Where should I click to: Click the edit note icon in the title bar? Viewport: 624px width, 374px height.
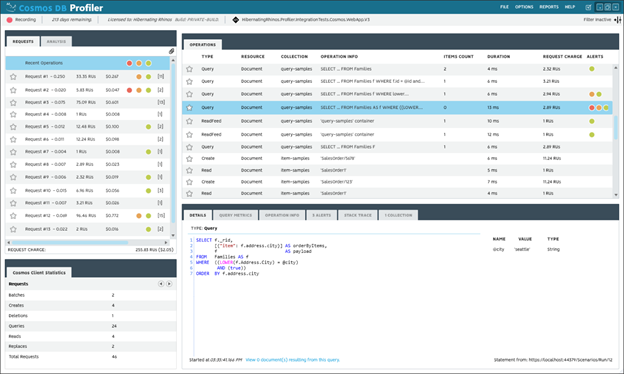pyautogui.click(x=588, y=7)
